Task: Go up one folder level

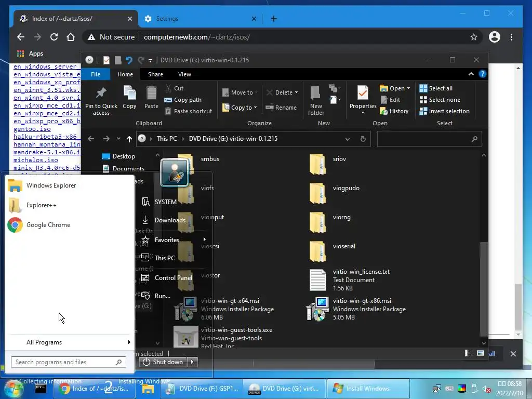Action: (x=129, y=139)
